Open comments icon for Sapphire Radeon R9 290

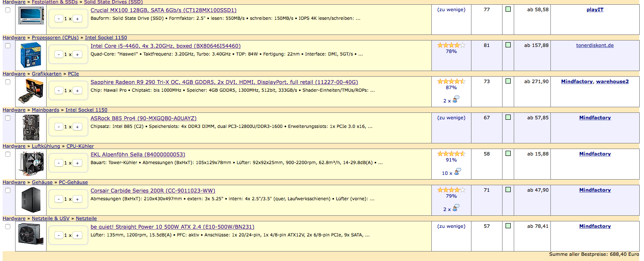456,99
